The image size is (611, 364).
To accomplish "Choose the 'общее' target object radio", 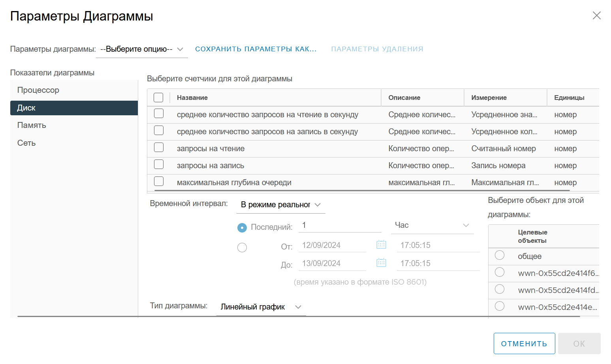I will [500, 255].
